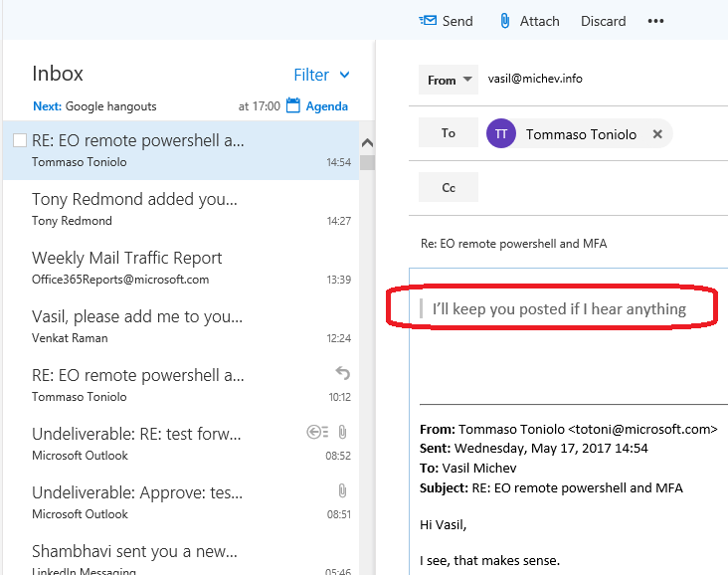Click the totoni@microsoft.com address in quoted header

coord(643,429)
